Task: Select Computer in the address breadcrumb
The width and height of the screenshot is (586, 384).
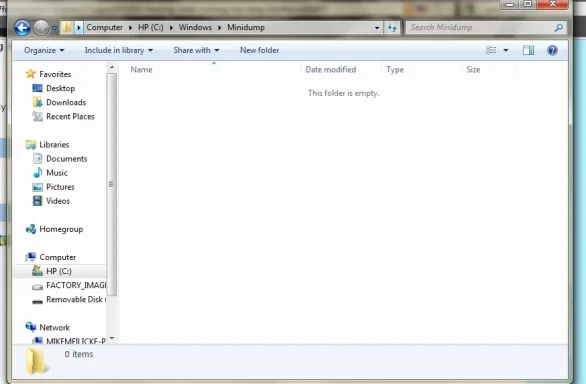Action: pos(105,28)
